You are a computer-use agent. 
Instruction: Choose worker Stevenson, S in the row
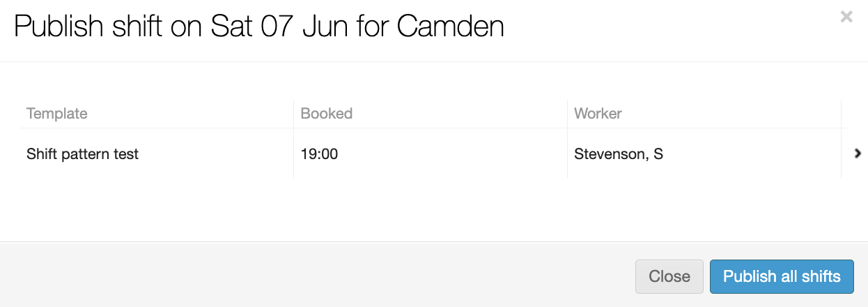pos(619,153)
